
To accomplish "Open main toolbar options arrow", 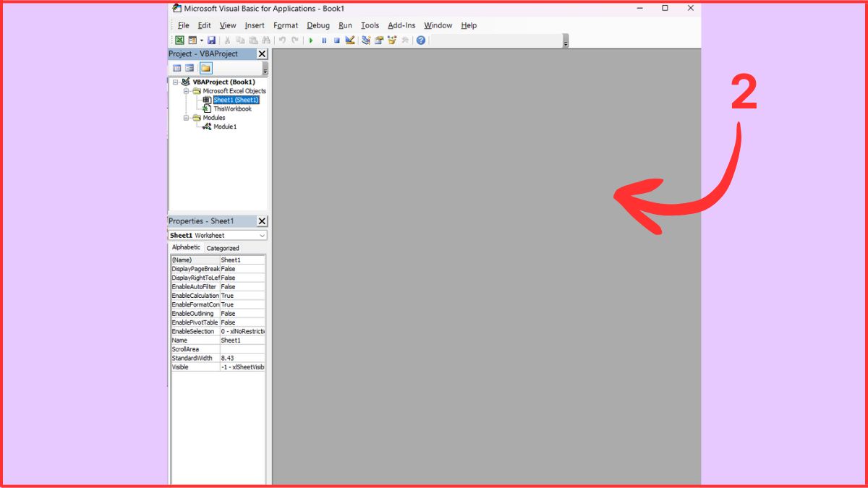I will click(566, 42).
